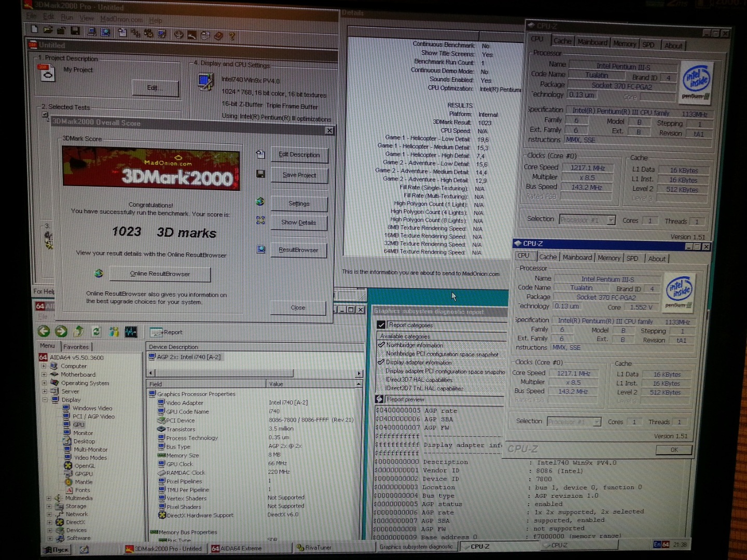747x560 pixels.
Task: Click the OpenGL icon in AIDA64 tree
Action: click(x=68, y=466)
